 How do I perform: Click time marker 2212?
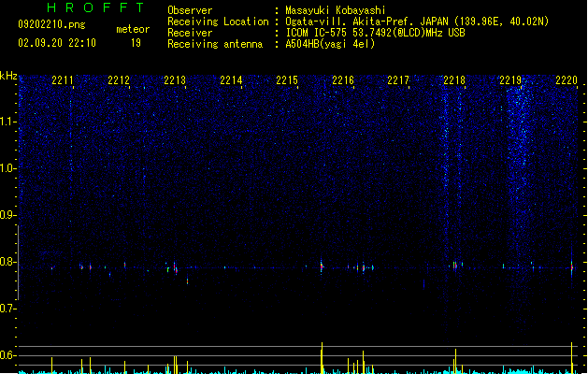119,80
